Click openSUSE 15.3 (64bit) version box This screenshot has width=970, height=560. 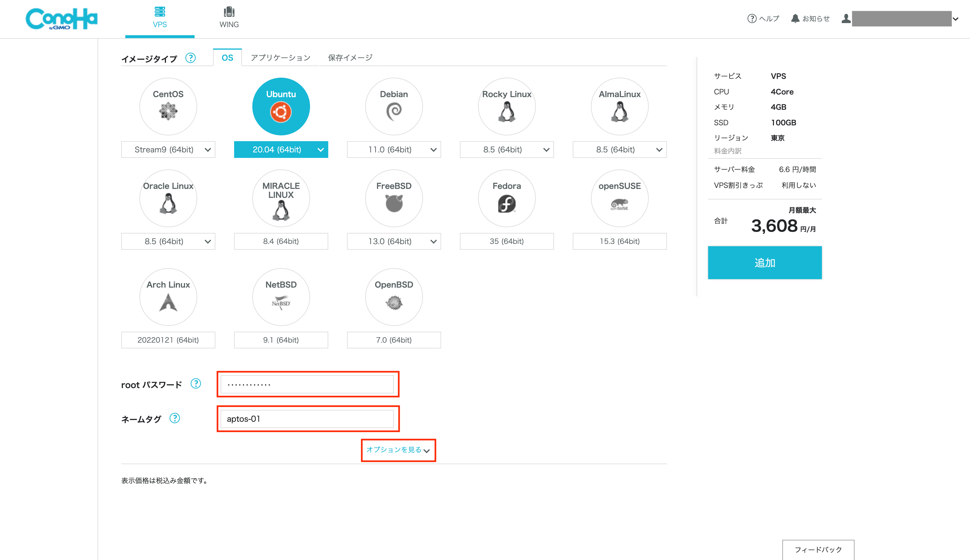click(620, 241)
